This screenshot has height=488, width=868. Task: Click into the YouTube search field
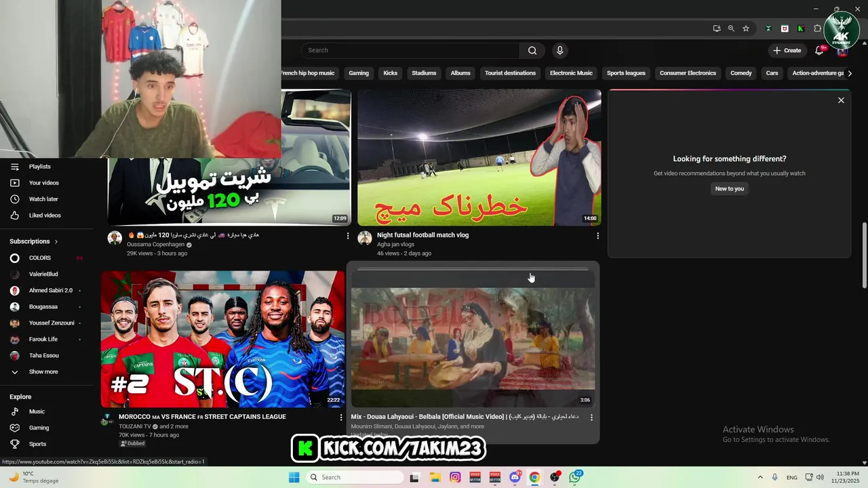(410, 50)
